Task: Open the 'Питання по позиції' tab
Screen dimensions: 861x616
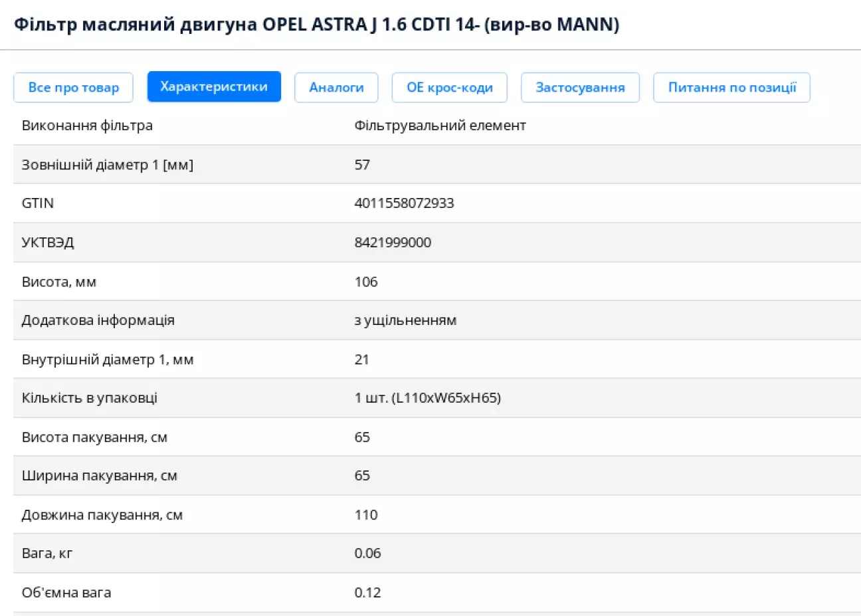Action: 731,88
